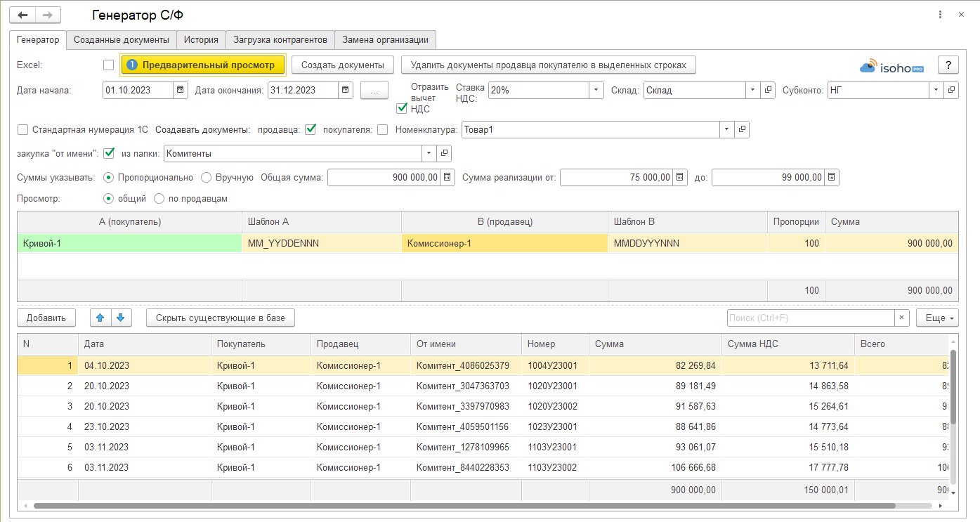The image size is (980, 522).
Task: Select document number 1023У23001
Action: (554, 426)
